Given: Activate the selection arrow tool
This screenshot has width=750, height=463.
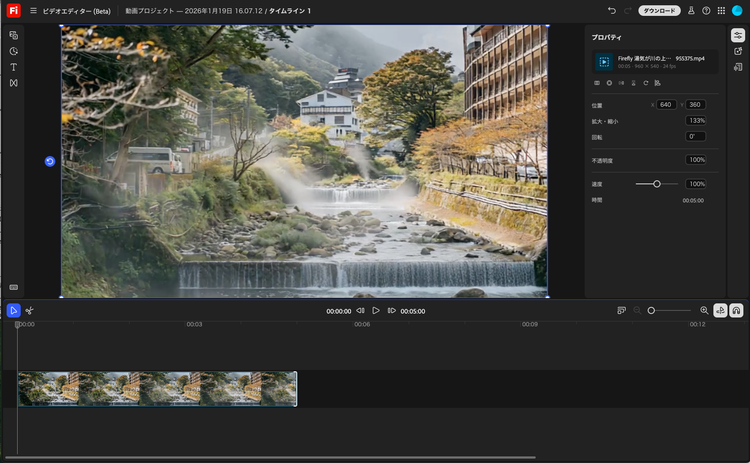Looking at the screenshot, I should (x=14, y=311).
